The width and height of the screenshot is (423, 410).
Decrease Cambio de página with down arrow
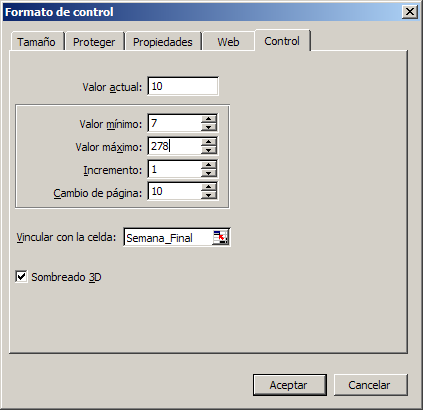tap(209, 195)
